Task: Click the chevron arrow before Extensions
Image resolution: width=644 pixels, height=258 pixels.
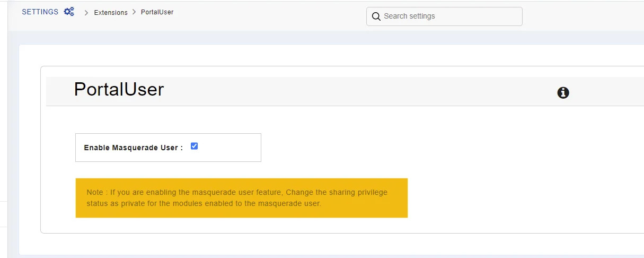Action: [86, 12]
